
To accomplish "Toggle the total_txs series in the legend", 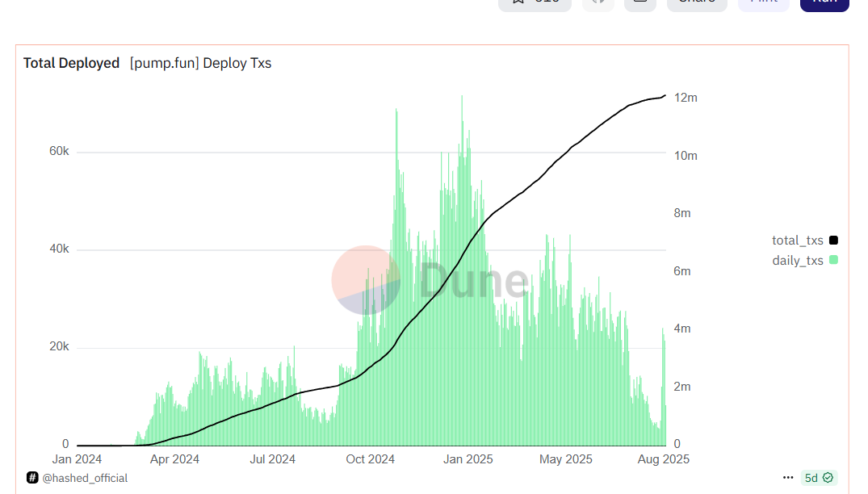I will [x=797, y=240].
